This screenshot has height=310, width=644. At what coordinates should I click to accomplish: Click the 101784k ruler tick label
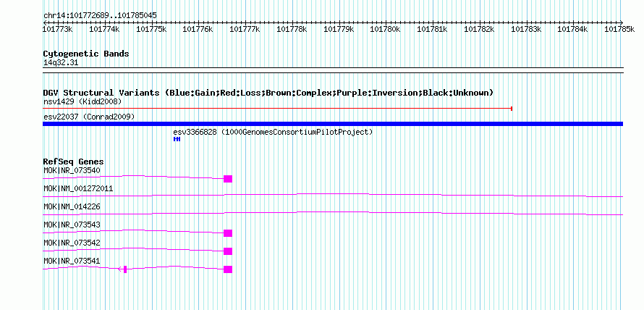click(x=572, y=29)
